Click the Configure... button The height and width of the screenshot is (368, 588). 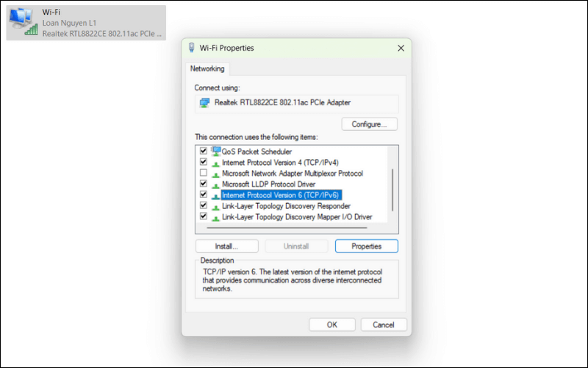(x=370, y=124)
